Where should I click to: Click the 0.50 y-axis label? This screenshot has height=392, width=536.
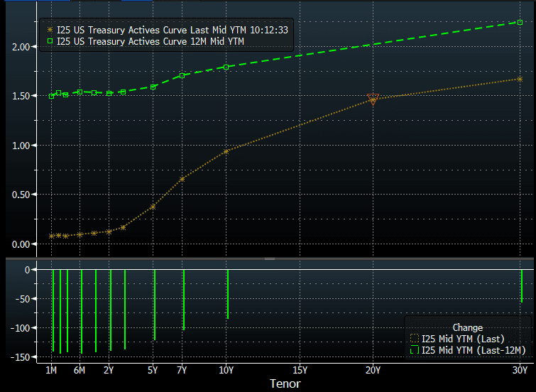21,195
